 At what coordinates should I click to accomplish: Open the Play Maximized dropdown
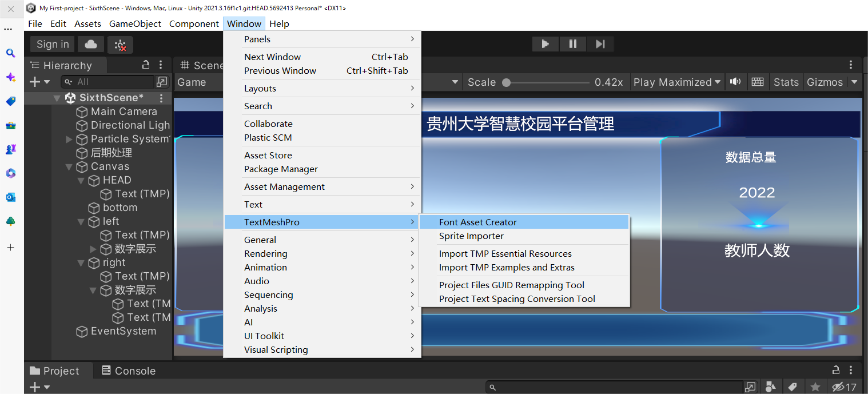tap(677, 82)
